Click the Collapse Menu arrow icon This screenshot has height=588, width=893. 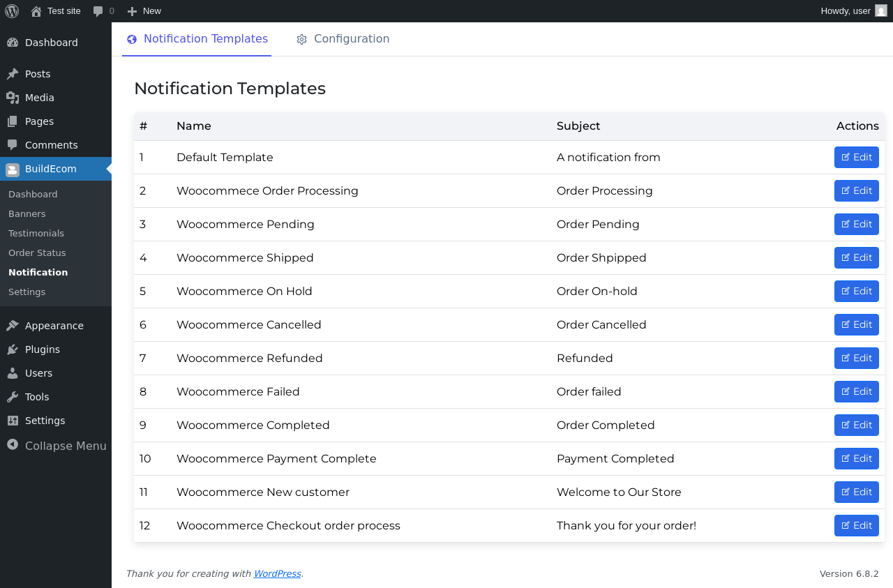pos(13,444)
